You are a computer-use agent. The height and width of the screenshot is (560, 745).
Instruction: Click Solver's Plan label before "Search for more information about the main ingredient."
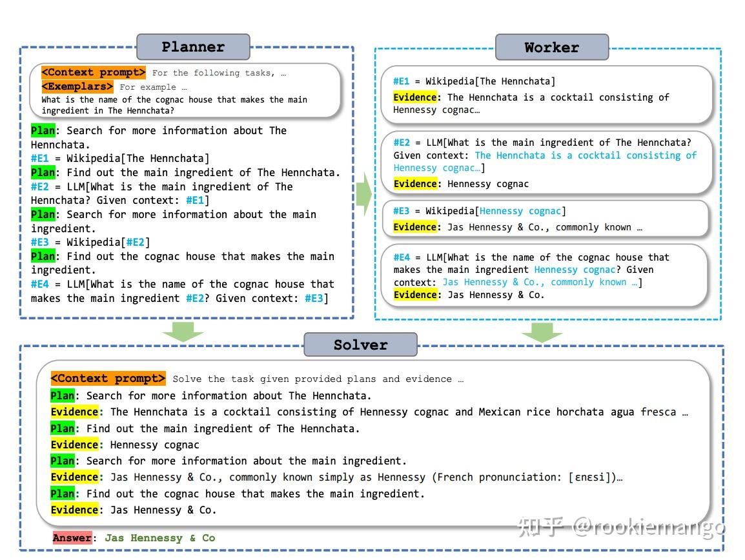[63, 461]
